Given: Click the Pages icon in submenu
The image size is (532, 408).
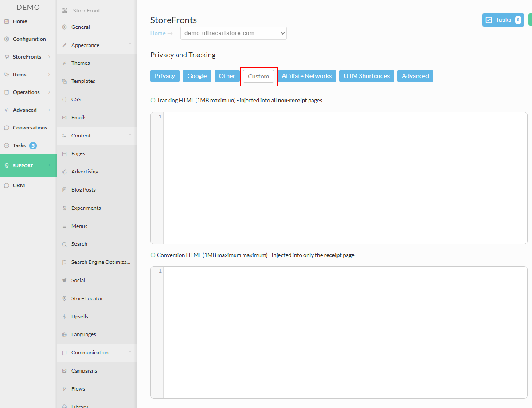Looking at the screenshot, I should coord(64,153).
